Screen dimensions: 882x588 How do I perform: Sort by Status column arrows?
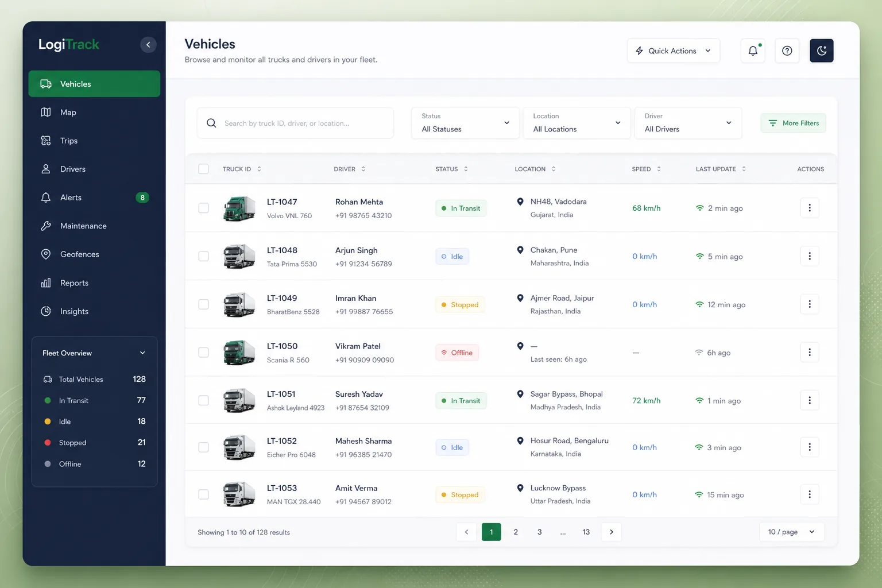click(x=466, y=169)
